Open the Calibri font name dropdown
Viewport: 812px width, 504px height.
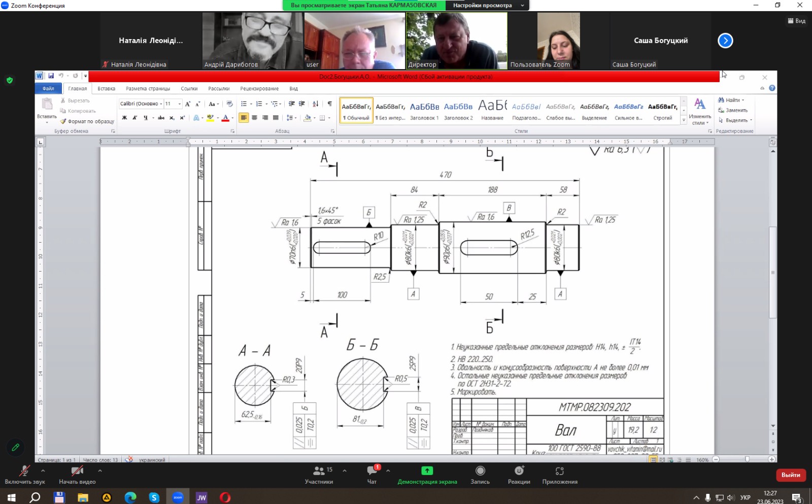161,104
